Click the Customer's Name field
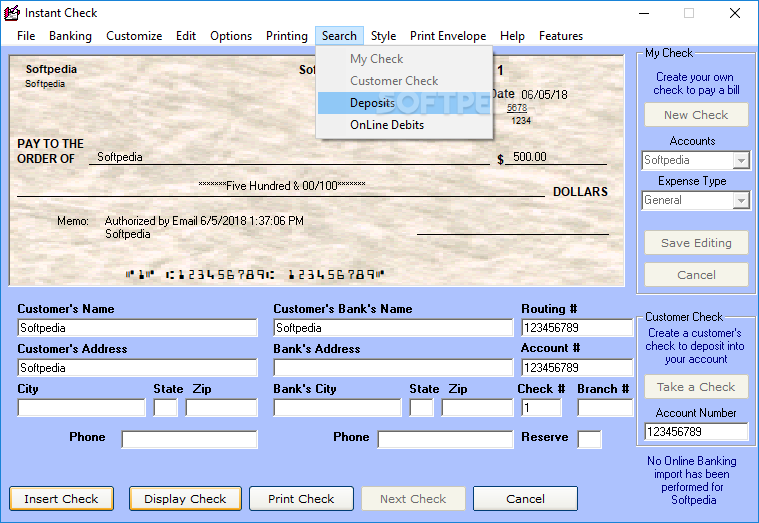759x523 pixels. pos(137,328)
